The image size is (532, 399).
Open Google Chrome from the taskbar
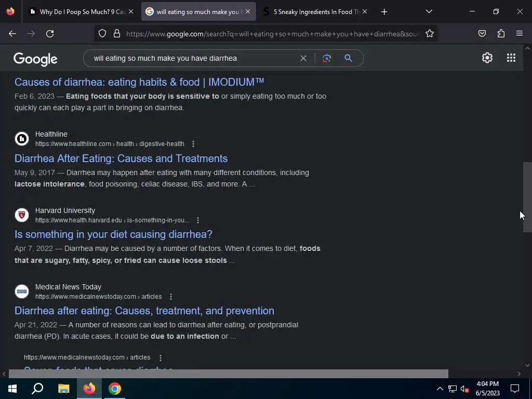(115, 389)
